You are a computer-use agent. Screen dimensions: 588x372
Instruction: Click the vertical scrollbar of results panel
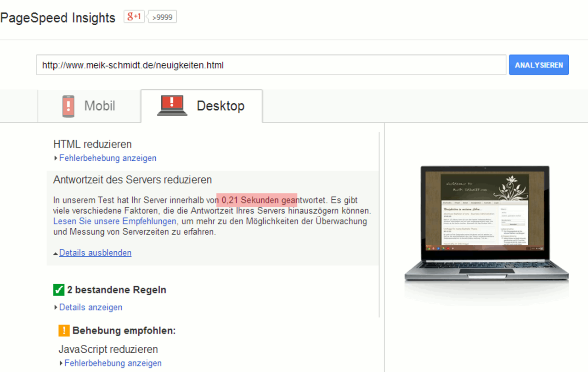pyautogui.click(x=379, y=225)
